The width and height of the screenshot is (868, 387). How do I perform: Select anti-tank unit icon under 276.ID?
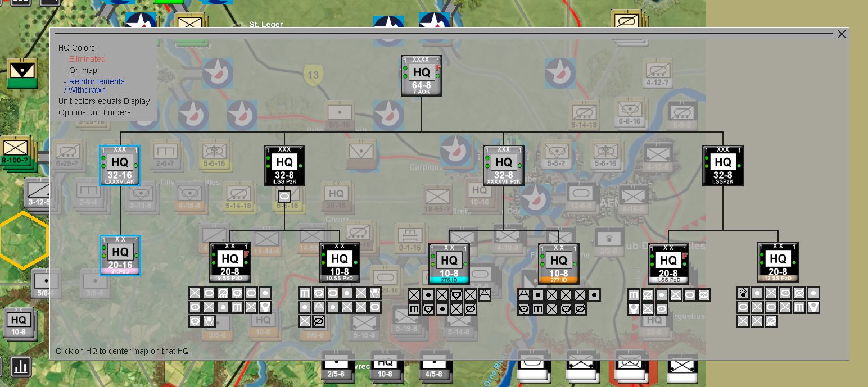tap(485, 294)
